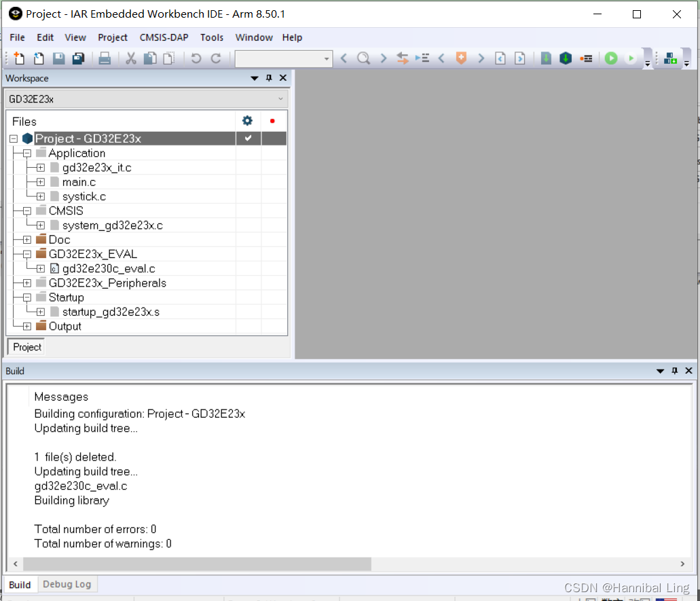The height and width of the screenshot is (601, 700).
Task: Click the Download and Debug green play icon
Action: coord(611,58)
